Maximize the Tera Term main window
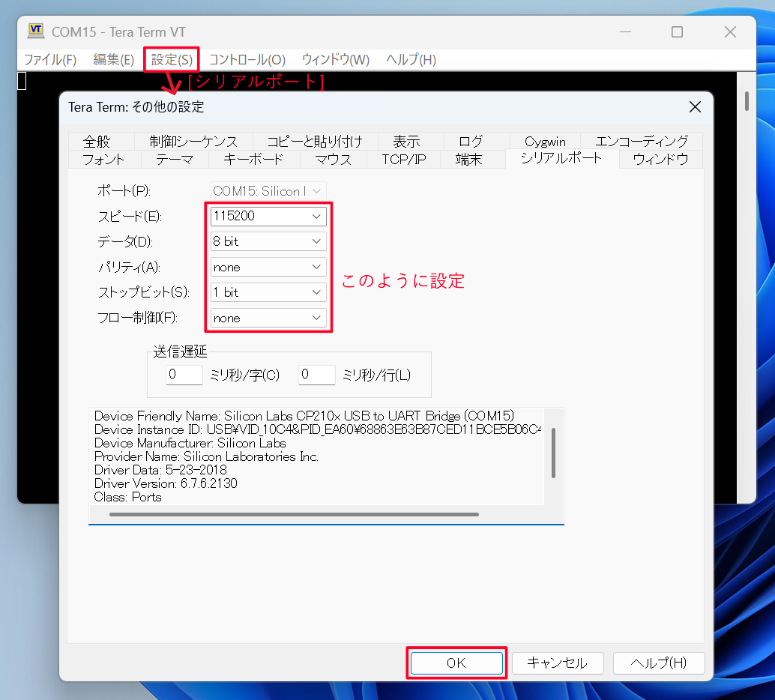Viewport: 775px width, 700px height. [677, 31]
